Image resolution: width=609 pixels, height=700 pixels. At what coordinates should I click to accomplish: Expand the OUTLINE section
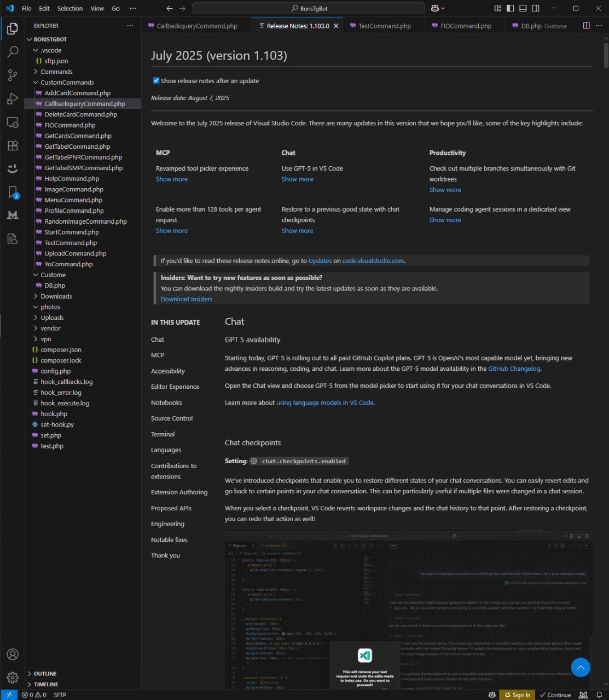(45, 674)
